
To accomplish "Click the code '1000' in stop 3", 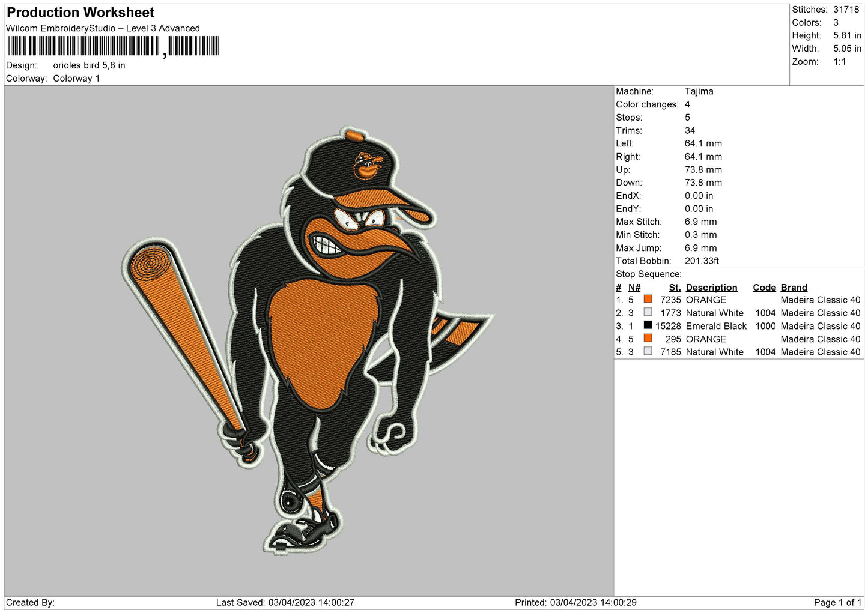I will point(765,326).
